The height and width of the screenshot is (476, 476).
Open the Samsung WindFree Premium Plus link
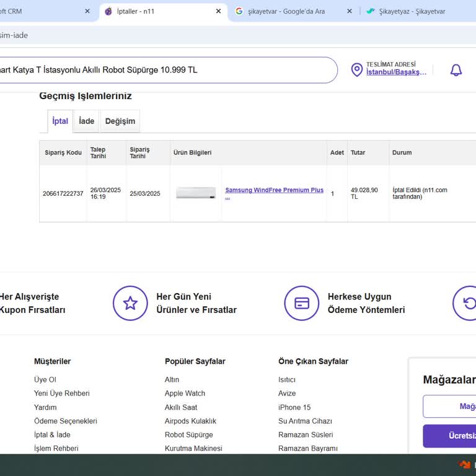pyautogui.click(x=274, y=190)
